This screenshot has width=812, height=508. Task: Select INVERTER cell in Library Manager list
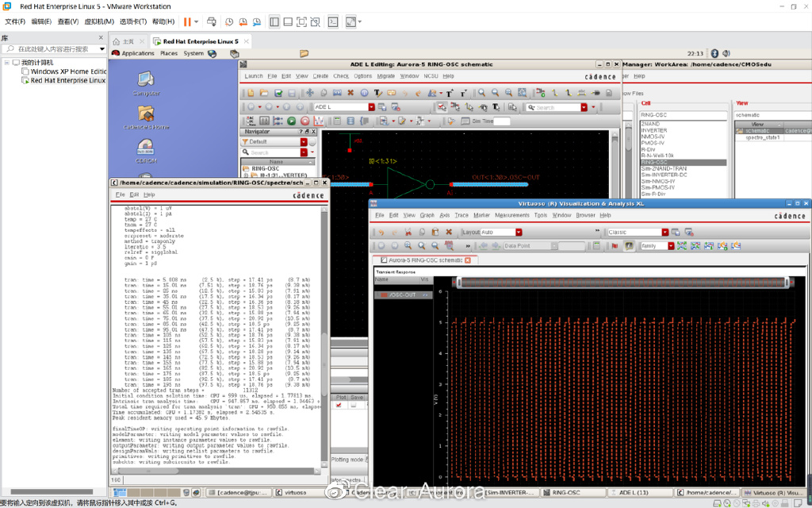[654, 130]
